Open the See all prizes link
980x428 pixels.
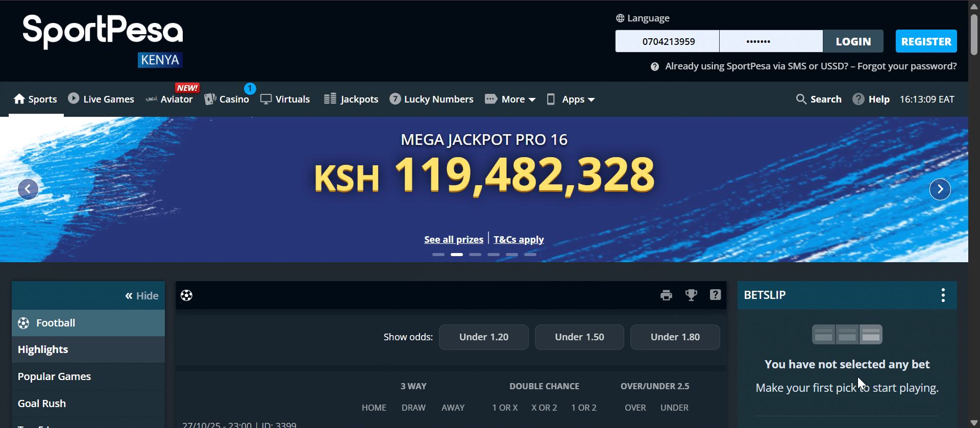[453, 239]
